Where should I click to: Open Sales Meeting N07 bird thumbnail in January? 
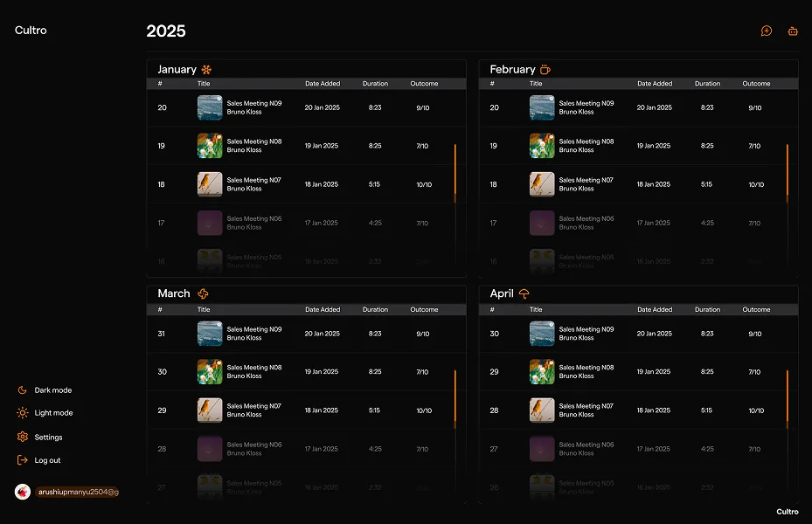pyautogui.click(x=210, y=184)
